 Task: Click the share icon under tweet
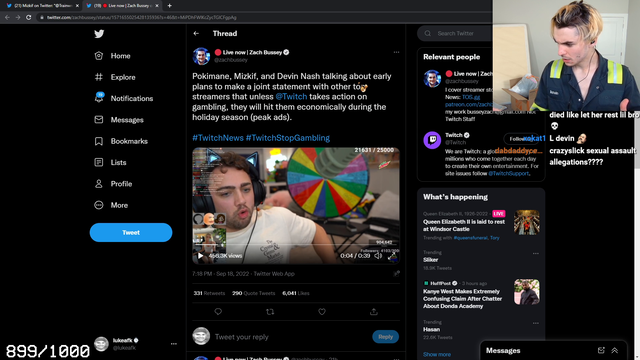click(373, 312)
